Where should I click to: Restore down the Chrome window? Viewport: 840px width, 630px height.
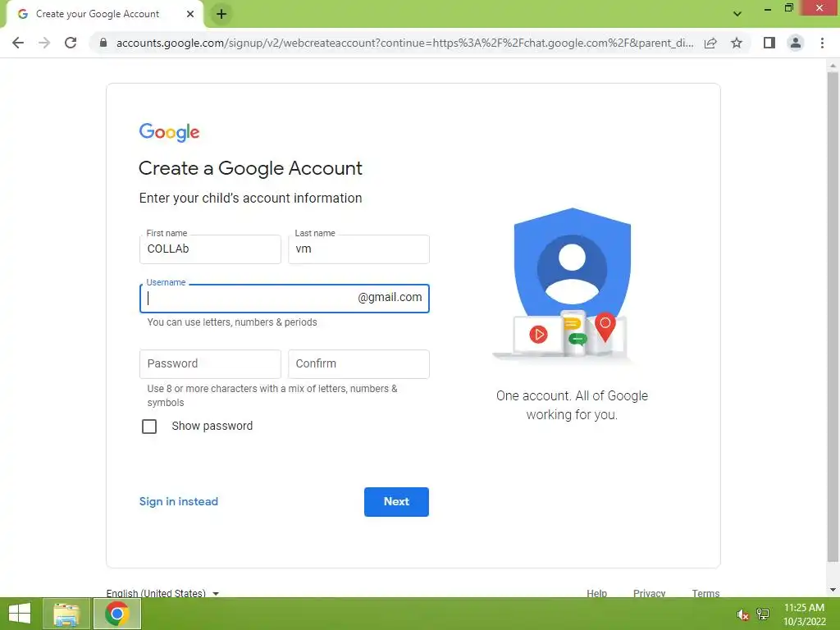point(788,8)
